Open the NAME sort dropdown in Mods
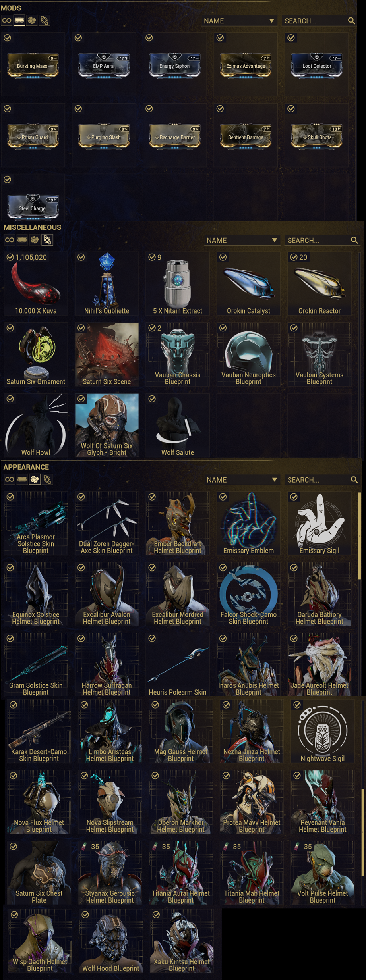 pos(239,21)
